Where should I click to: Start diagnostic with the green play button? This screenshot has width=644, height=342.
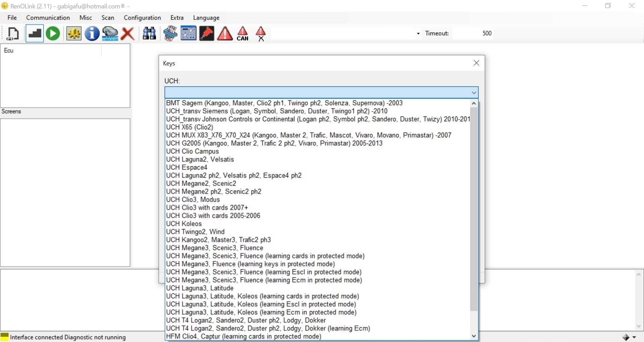click(53, 33)
